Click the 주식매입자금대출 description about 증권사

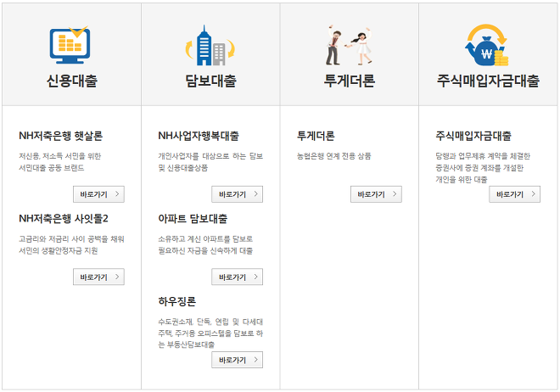coord(483,167)
